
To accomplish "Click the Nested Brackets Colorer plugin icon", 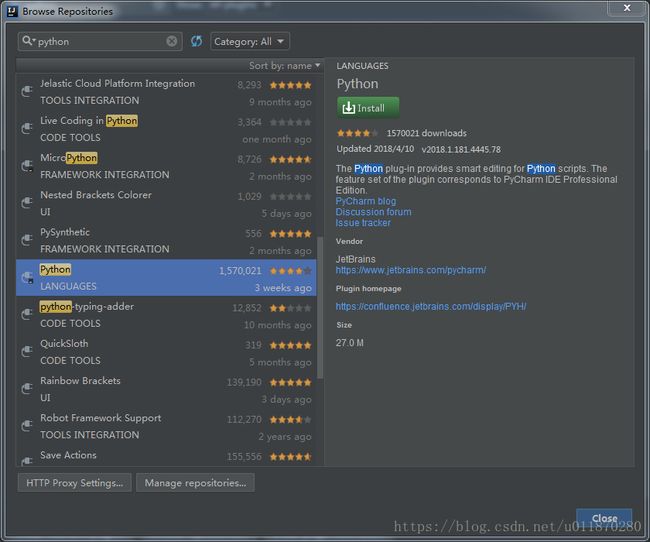I will [x=27, y=202].
